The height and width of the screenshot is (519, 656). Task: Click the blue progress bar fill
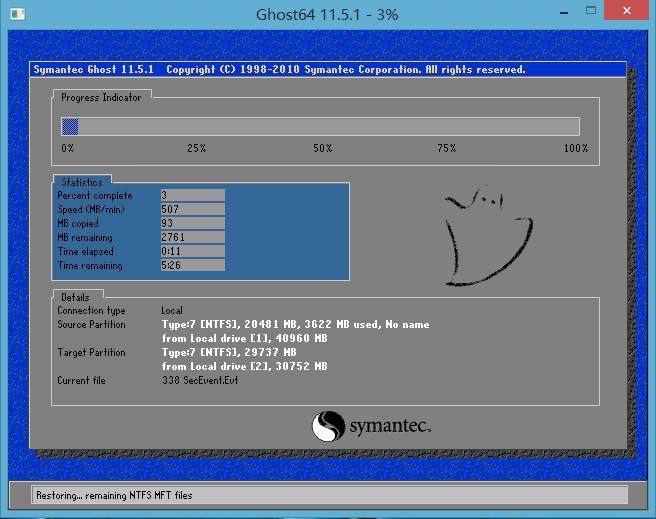[x=70, y=126]
